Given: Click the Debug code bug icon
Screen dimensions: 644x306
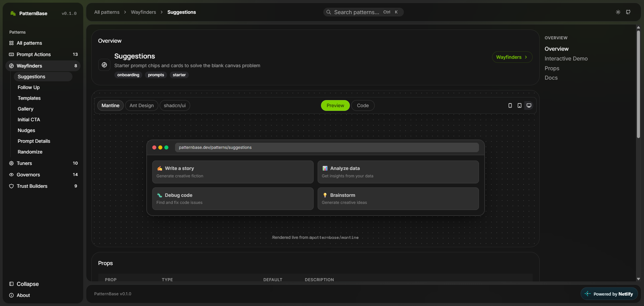Looking at the screenshot, I should point(160,195).
